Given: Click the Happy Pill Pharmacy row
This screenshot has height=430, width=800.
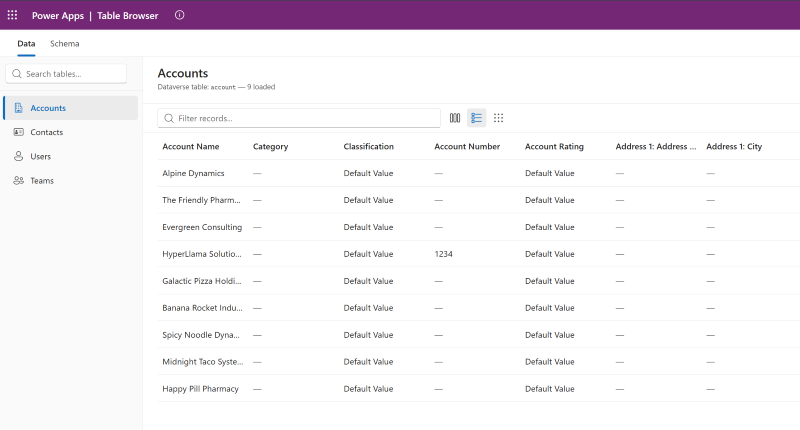Looking at the screenshot, I should (x=200, y=388).
